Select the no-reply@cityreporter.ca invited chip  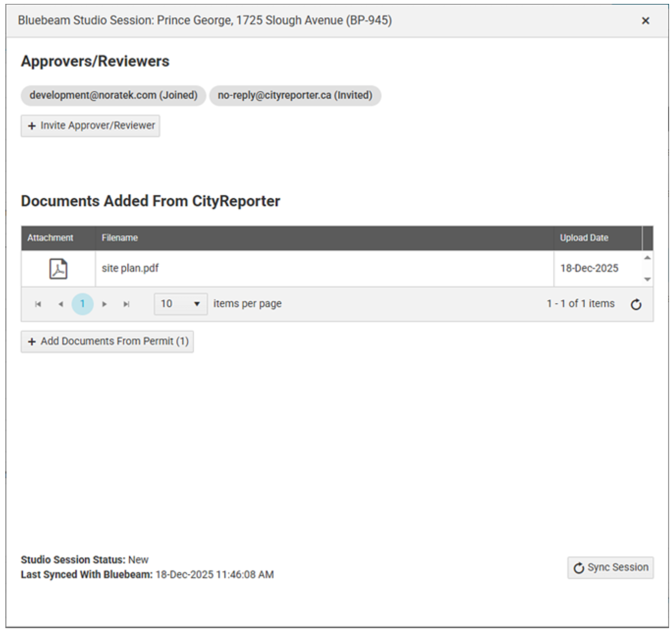(x=295, y=95)
